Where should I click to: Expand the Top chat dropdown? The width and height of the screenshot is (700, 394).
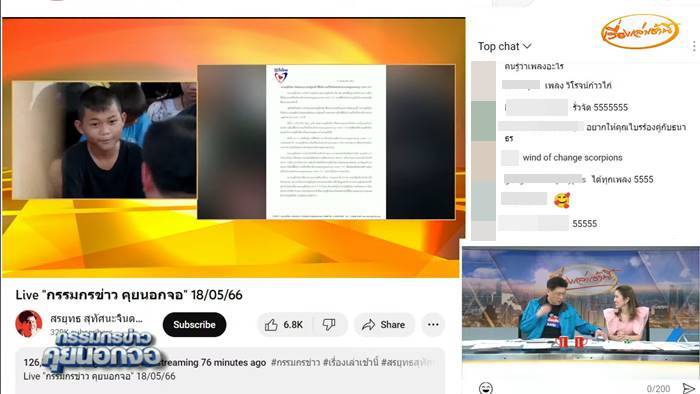(x=504, y=46)
